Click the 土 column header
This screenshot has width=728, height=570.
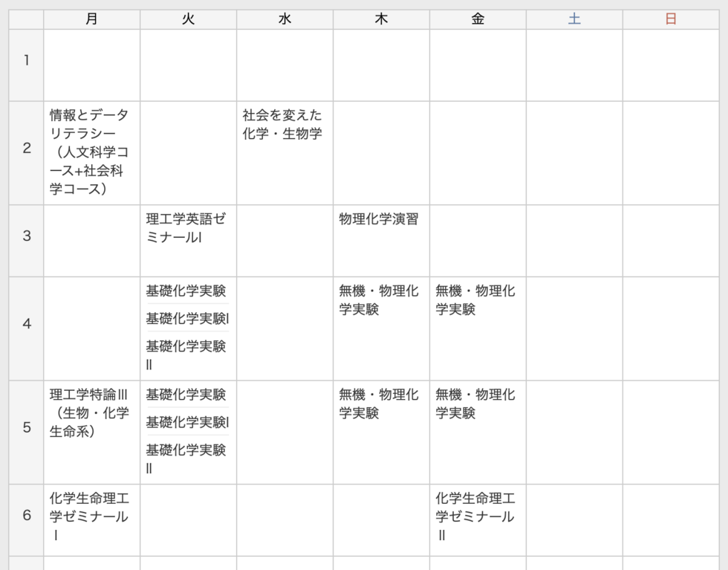pyautogui.click(x=573, y=18)
